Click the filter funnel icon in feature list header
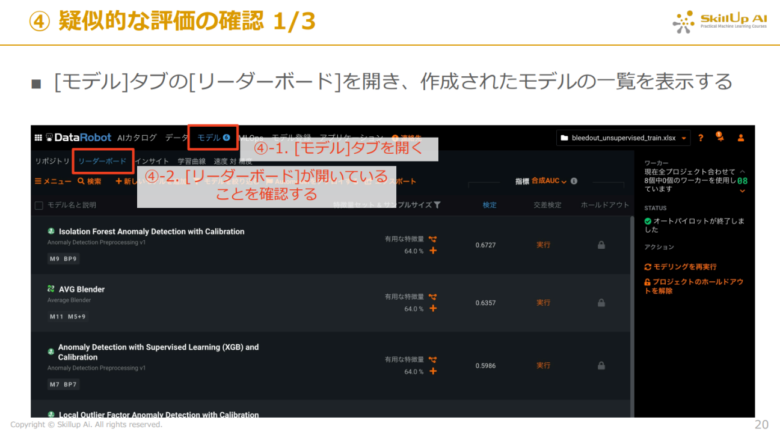 click(x=437, y=204)
